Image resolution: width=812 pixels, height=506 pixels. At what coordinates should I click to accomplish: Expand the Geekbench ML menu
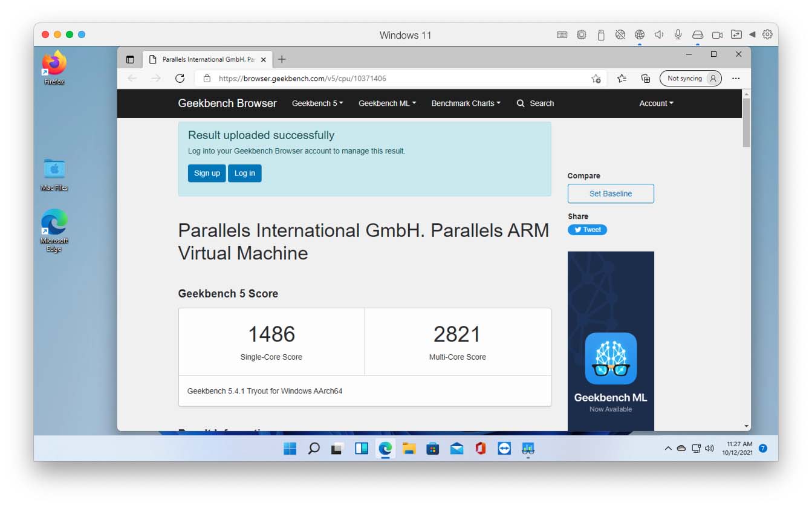coord(387,103)
